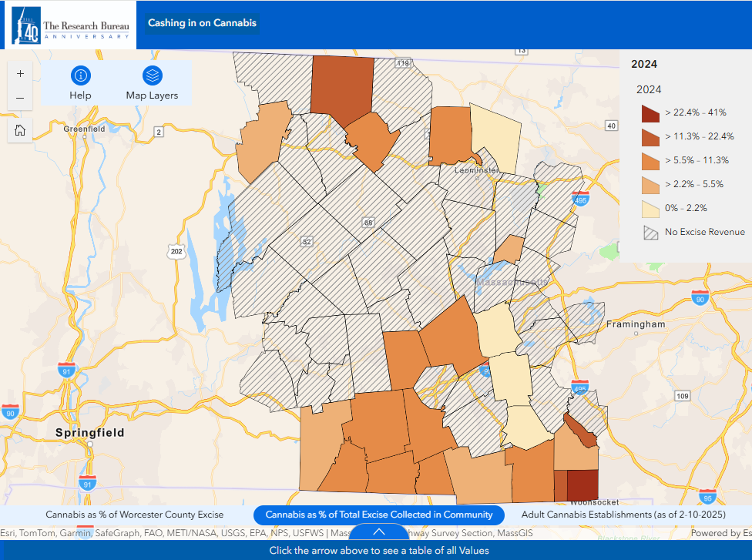Select Cannabis as % of Total Excise Collected tab

[x=379, y=515]
